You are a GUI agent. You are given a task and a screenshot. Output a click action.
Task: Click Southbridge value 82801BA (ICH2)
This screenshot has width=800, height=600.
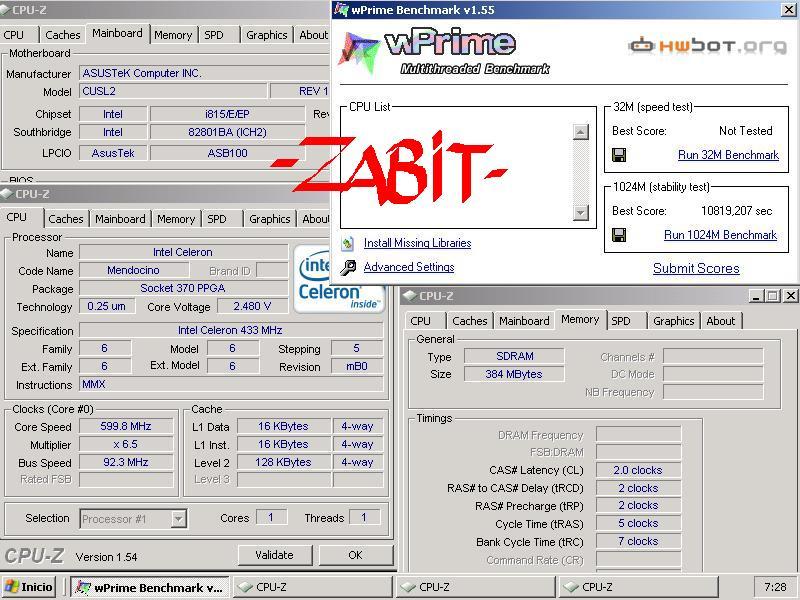[x=227, y=132]
